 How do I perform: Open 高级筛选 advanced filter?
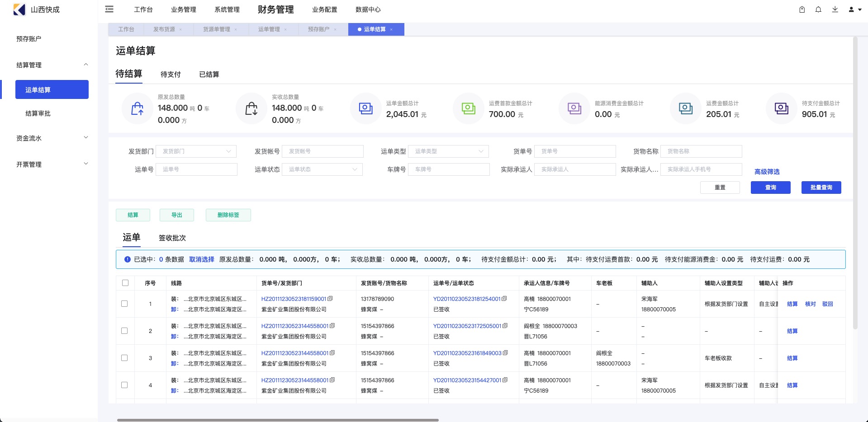(x=767, y=172)
